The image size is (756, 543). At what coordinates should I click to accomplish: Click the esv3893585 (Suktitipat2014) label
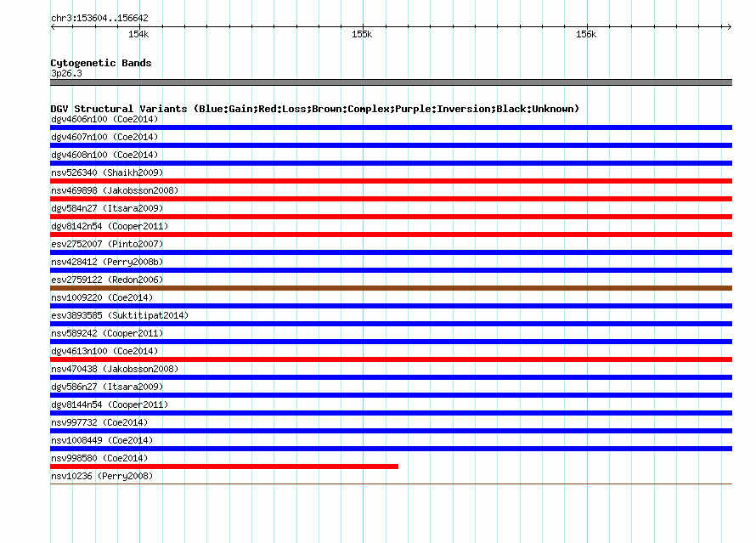[x=120, y=315]
